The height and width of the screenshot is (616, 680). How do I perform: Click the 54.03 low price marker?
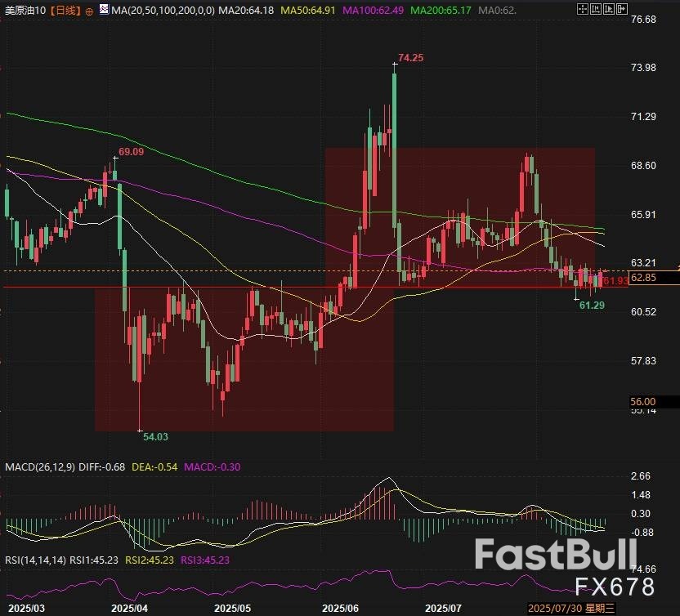tap(155, 437)
